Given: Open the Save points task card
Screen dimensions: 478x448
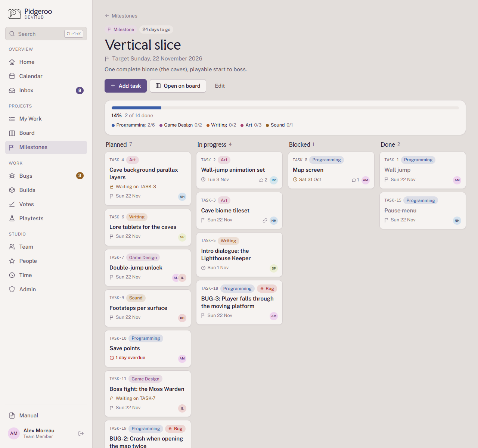Looking at the screenshot, I should pos(148,349).
